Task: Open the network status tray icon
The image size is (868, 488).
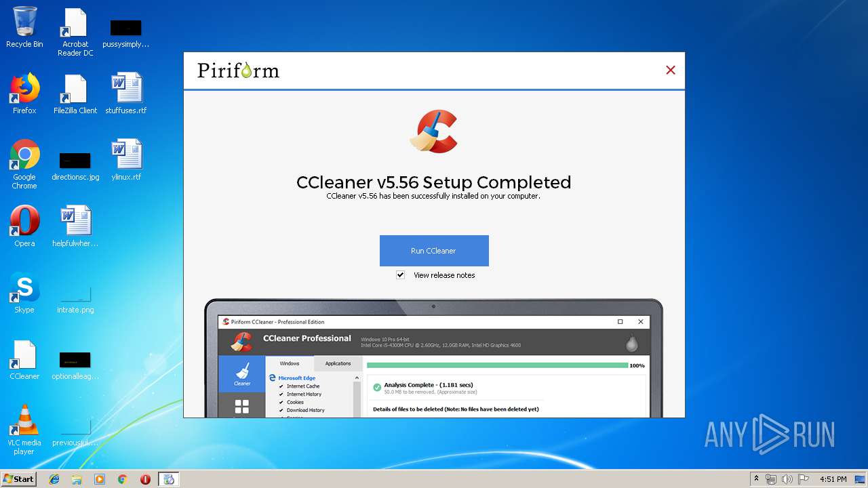Action: pos(771,479)
